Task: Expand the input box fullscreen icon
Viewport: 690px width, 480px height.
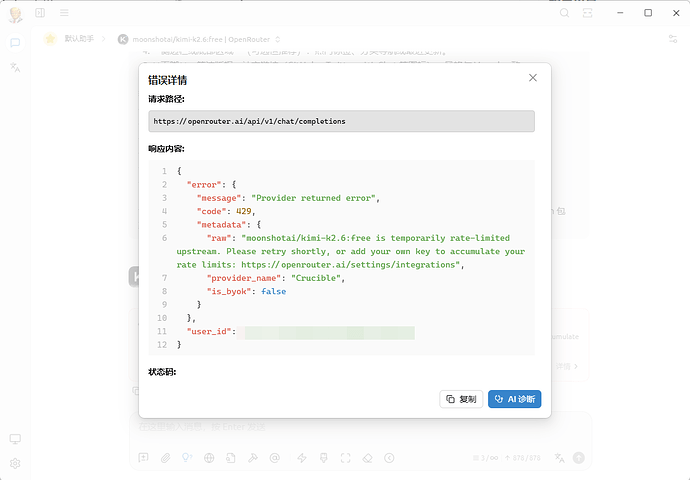Action: click(x=345, y=458)
